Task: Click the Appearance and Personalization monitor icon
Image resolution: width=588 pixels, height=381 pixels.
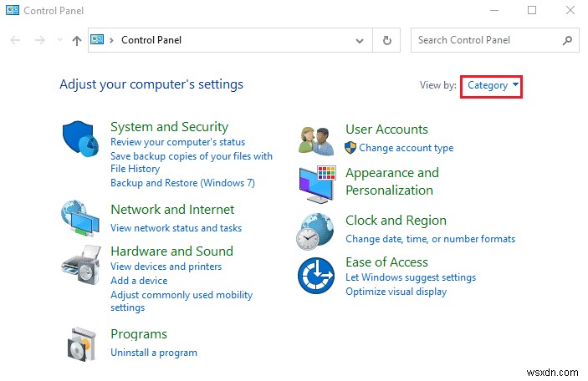Action: click(x=317, y=183)
